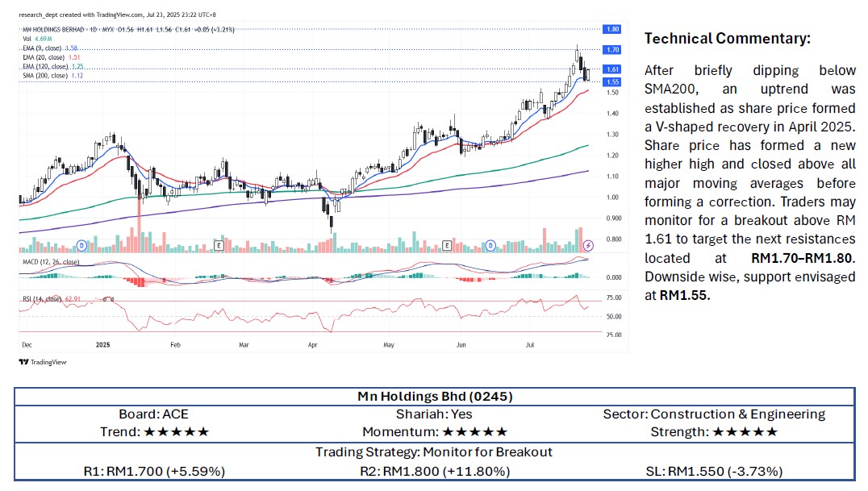Click the 2025 label on time axis
The height and width of the screenshot is (491, 868).
coord(103,345)
